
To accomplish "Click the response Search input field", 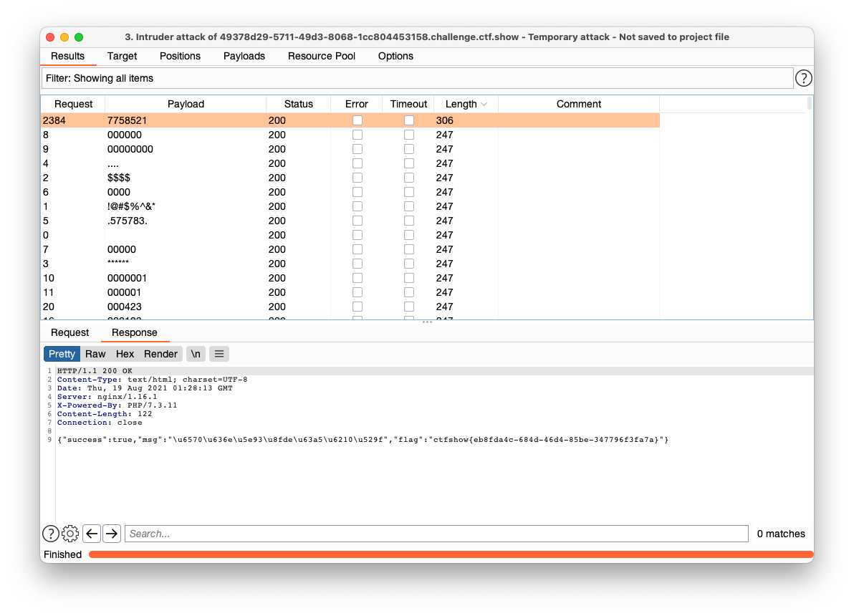I will coord(436,534).
